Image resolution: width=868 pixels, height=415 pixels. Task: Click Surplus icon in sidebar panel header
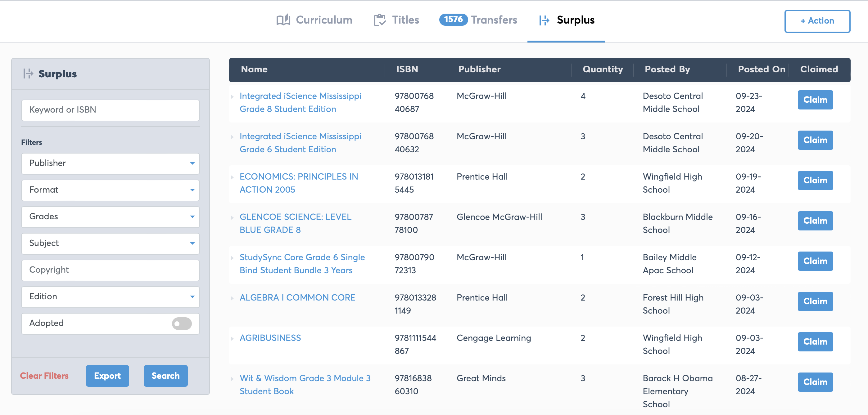pyautogui.click(x=28, y=74)
